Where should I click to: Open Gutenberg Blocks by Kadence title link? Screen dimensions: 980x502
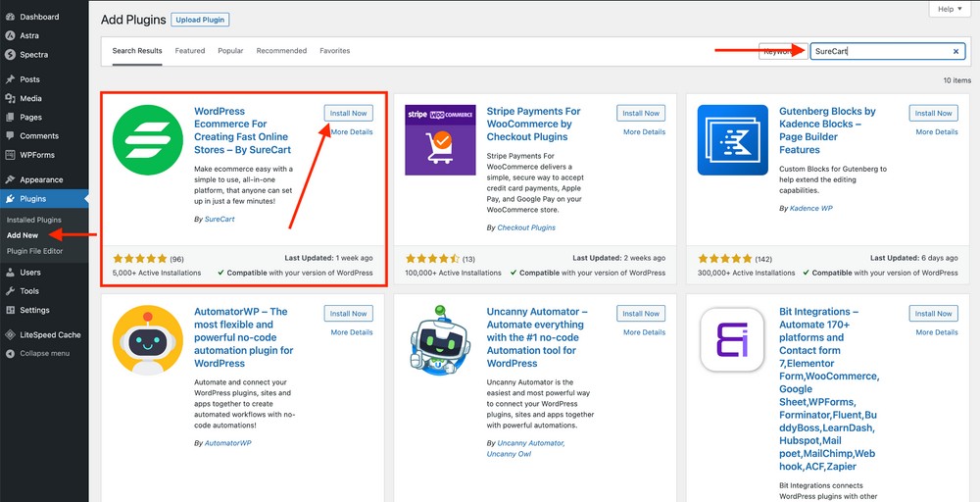(827, 130)
